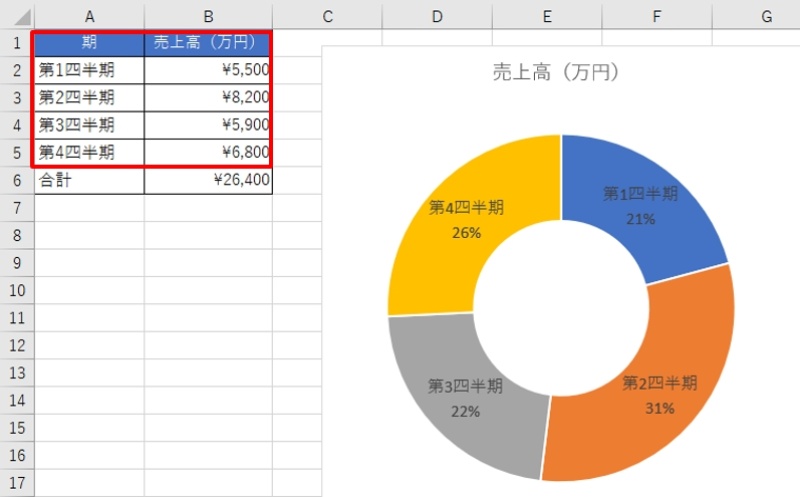Select column A header
This screenshot has height=497, width=800.
coord(90,16)
